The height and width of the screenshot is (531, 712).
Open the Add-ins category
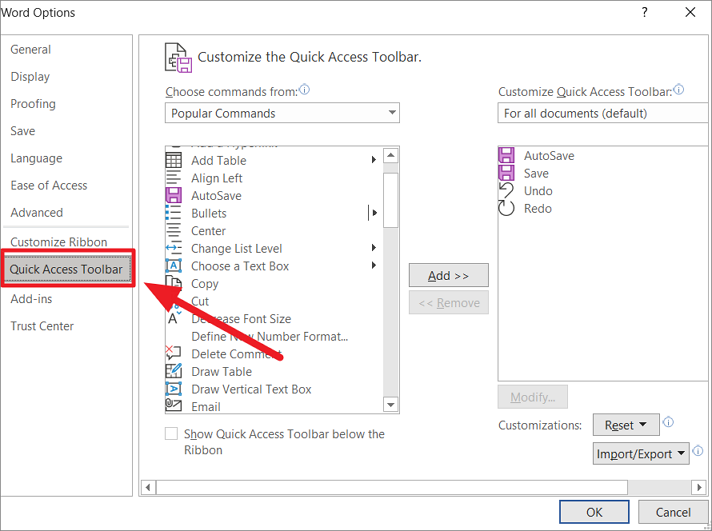(31, 299)
